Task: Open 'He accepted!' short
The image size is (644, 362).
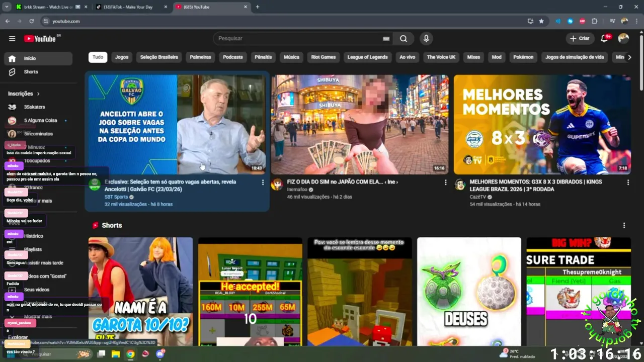Action: point(250,292)
